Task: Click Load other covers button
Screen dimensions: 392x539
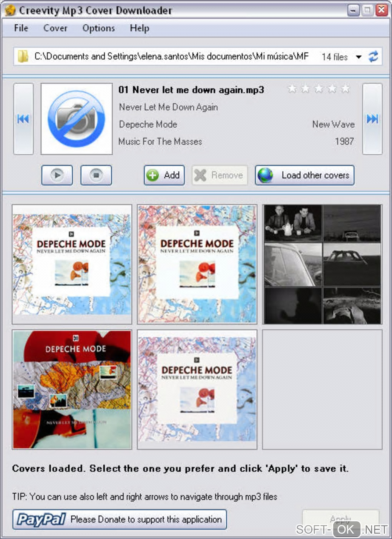Action: click(x=304, y=175)
